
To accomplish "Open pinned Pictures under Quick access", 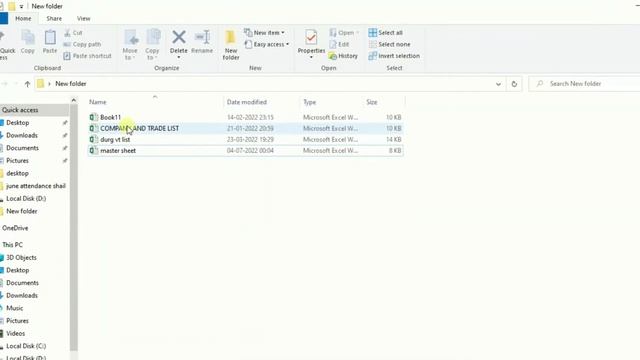I will [17, 160].
